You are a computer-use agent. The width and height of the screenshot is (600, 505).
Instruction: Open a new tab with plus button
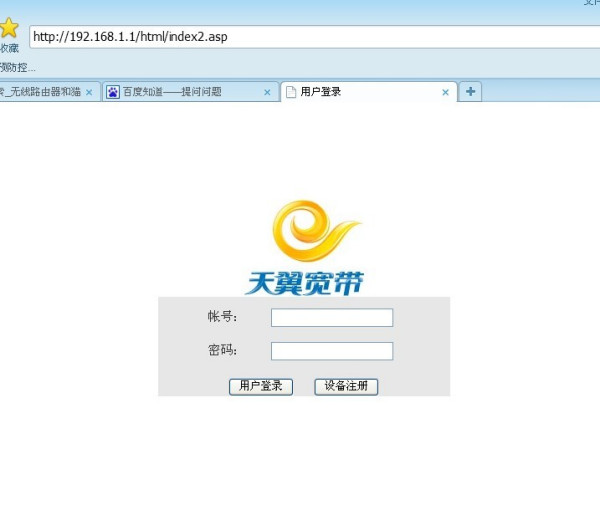(470, 91)
